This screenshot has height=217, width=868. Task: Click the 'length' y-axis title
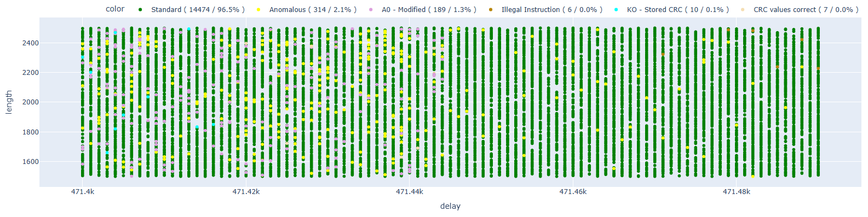pos(9,102)
